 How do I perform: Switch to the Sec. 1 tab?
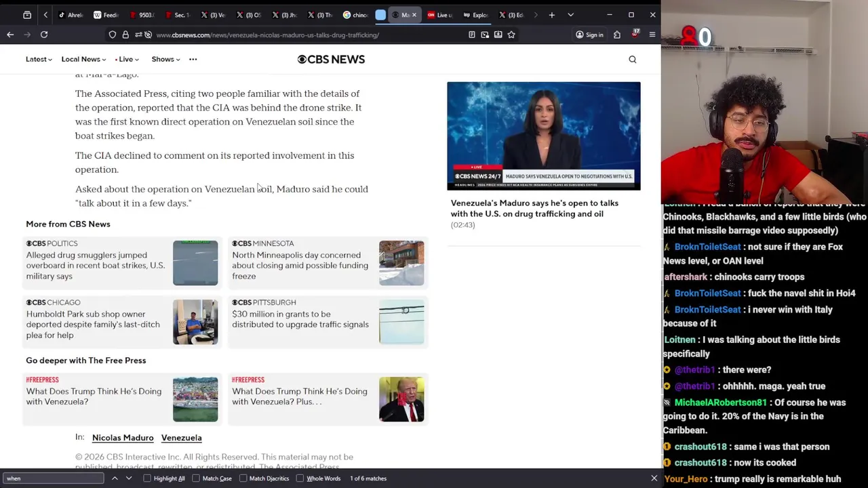click(178, 15)
